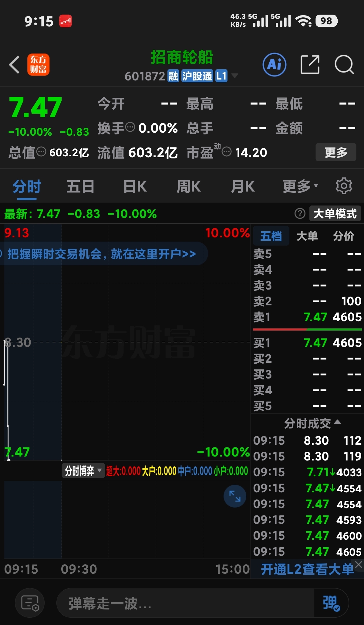Tap the battery 98 indicator

pyautogui.click(x=327, y=21)
